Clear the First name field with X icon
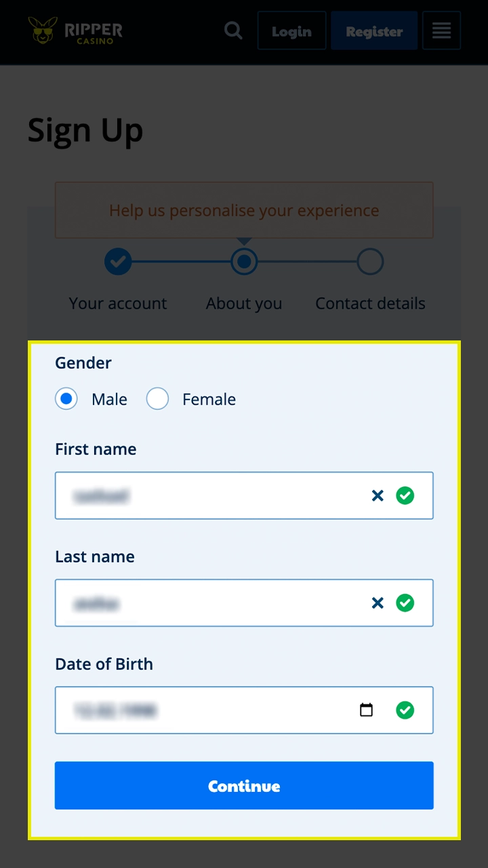The image size is (488, 868). (x=378, y=496)
